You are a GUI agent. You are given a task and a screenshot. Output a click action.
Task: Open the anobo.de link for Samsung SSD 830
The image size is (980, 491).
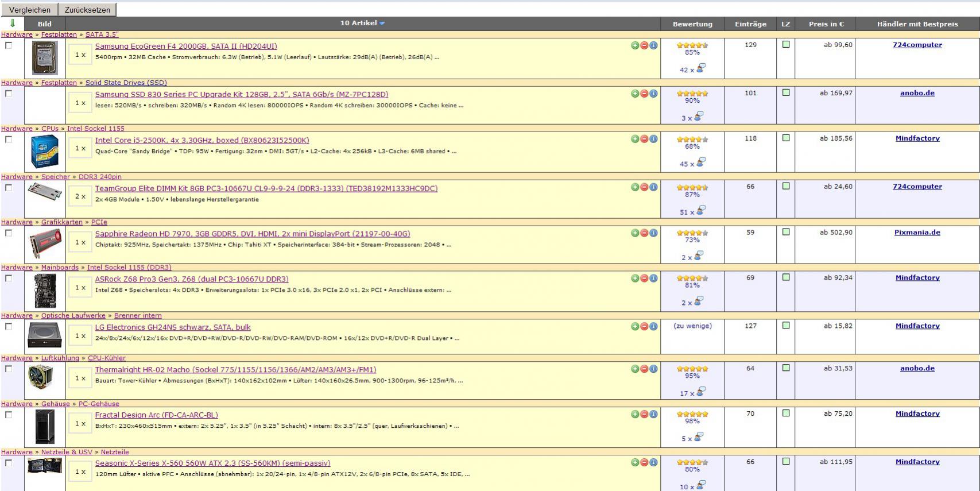(x=917, y=93)
